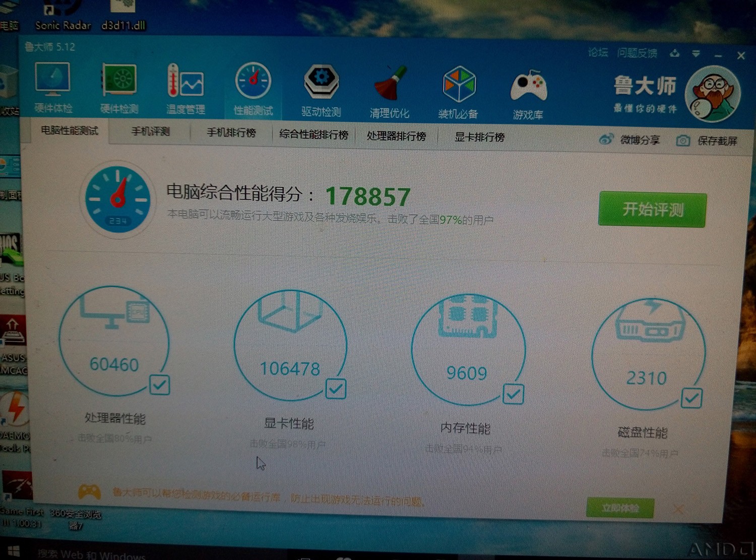The image size is (756, 560).
Task: Click the 内存性能 label
Action: (x=465, y=428)
